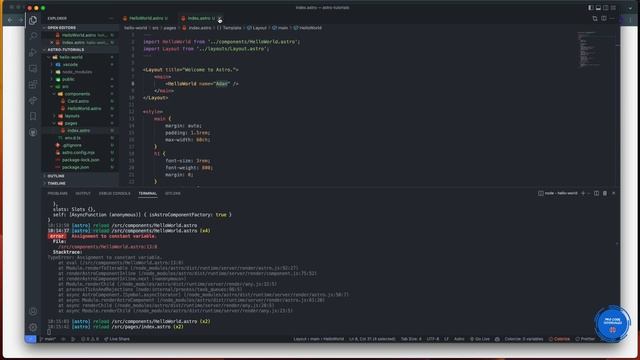Open HelloWorld.astro under components folder
Viewport: 640px width, 360px height.
(84, 109)
